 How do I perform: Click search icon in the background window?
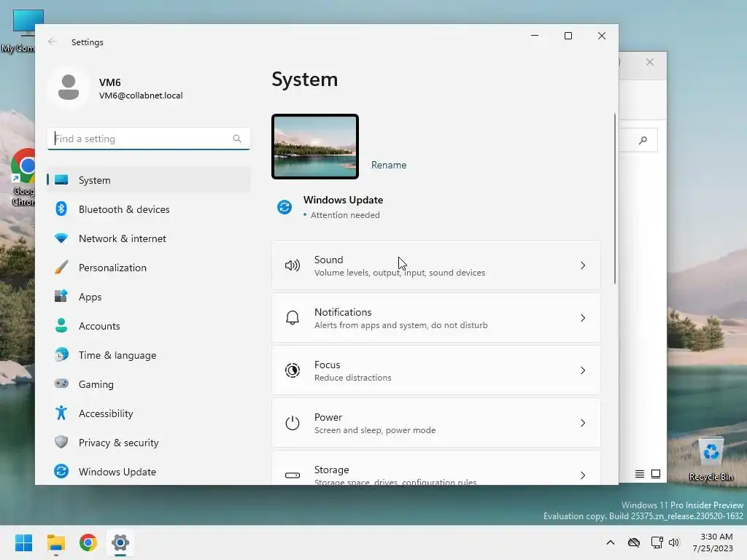[643, 140]
